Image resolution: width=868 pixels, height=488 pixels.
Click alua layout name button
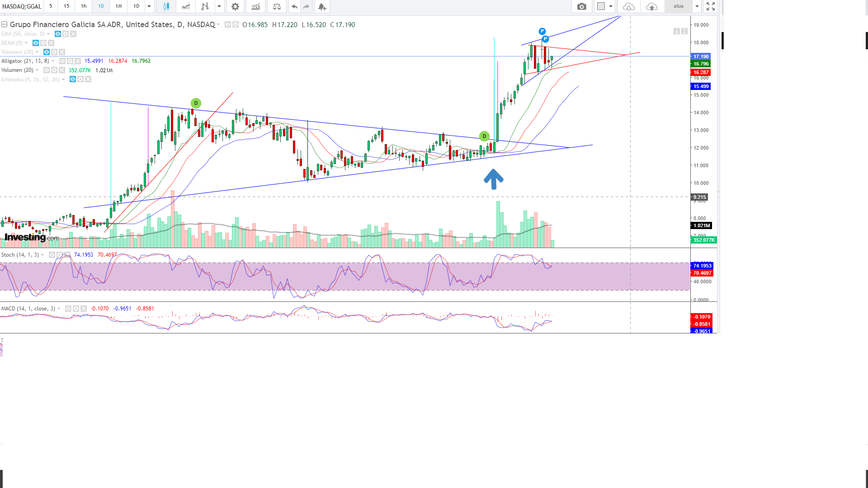tap(678, 6)
